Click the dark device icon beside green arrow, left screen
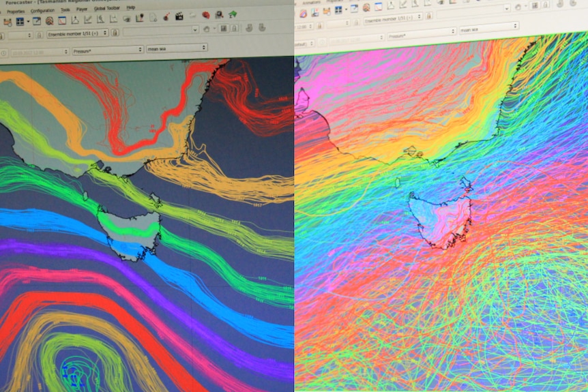Screen dimensions: 588x392 point(220,15)
